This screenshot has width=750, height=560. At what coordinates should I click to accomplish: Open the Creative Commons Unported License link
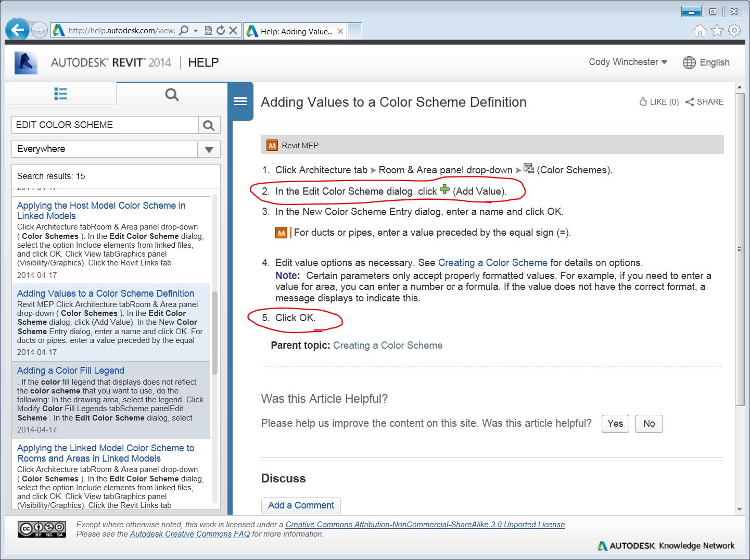425,525
